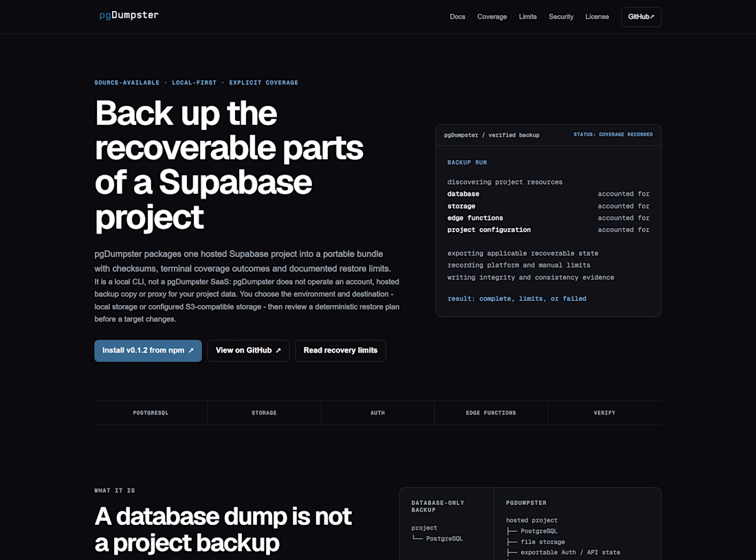The width and height of the screenshot is (756, 560).
Task: Click 'file storage' tree entry
Action: pyautogui.click(x=542, y=542)
